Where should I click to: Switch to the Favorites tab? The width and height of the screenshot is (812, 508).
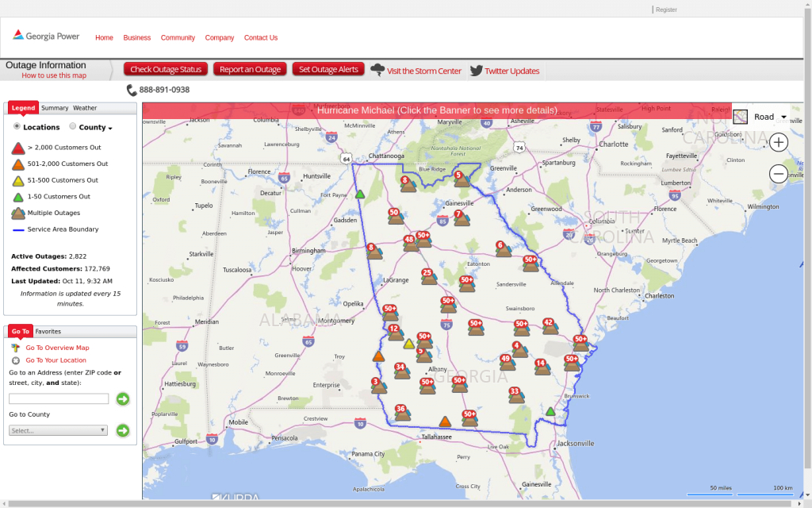(48, 332)
